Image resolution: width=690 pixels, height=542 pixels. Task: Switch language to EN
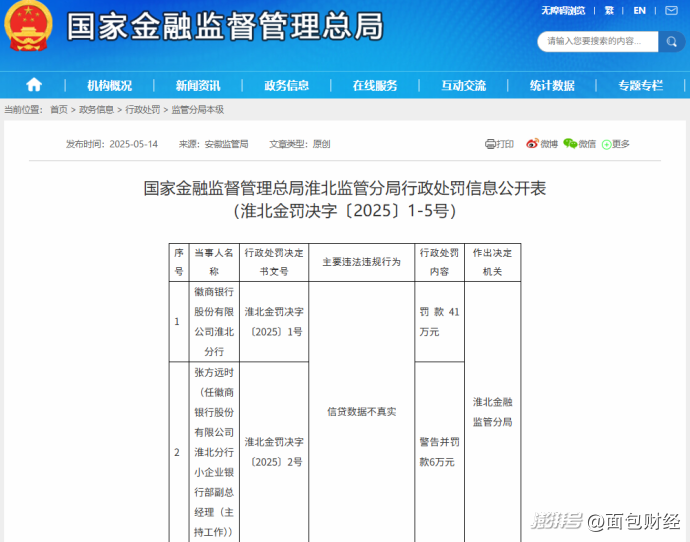click(x=639, y=11)
